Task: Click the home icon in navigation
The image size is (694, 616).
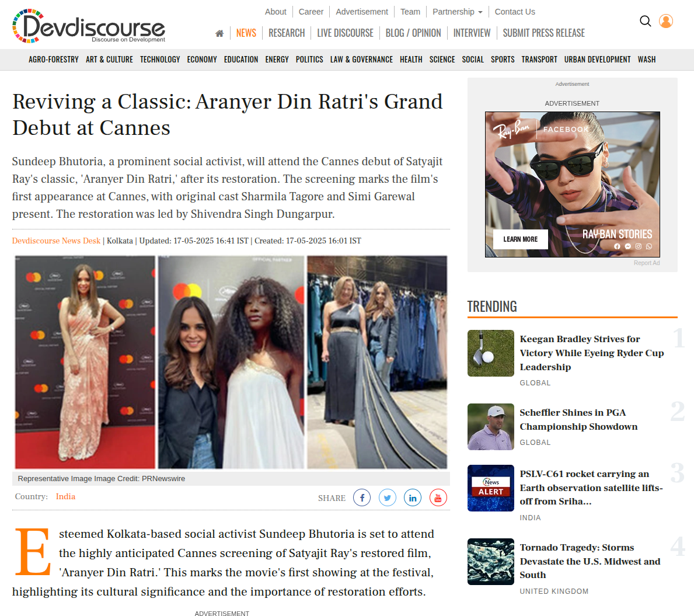Action: (x=219, y=33)
